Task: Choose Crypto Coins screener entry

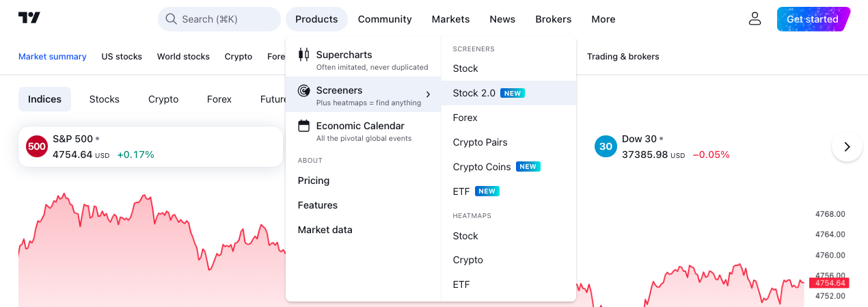Action: point(482,167)
